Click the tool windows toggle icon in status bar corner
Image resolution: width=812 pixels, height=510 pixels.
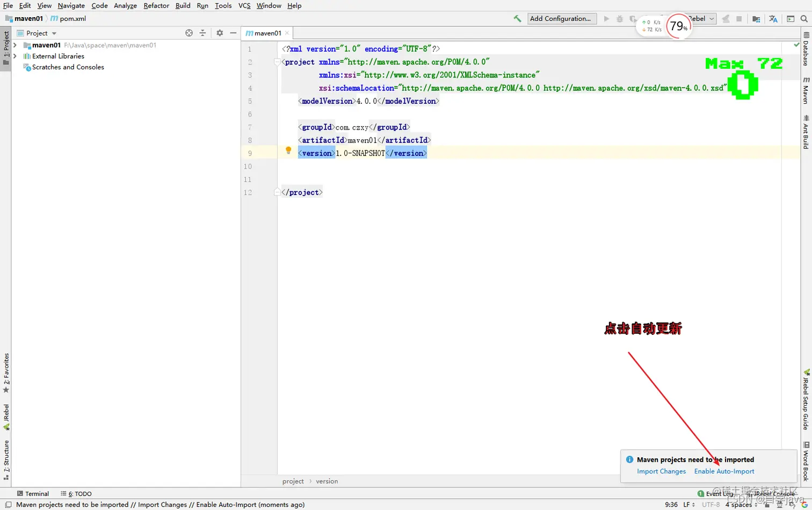click(8, 505)
